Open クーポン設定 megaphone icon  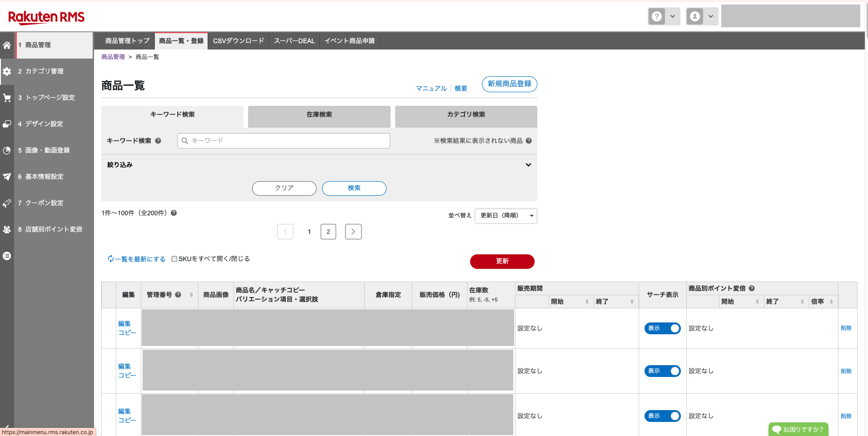[7, 203]
